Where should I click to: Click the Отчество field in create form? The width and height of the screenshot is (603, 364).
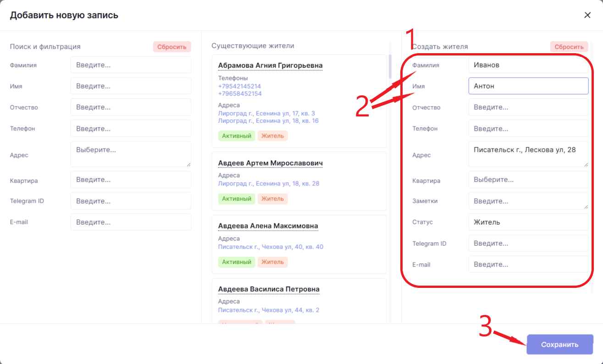[528, 107]
